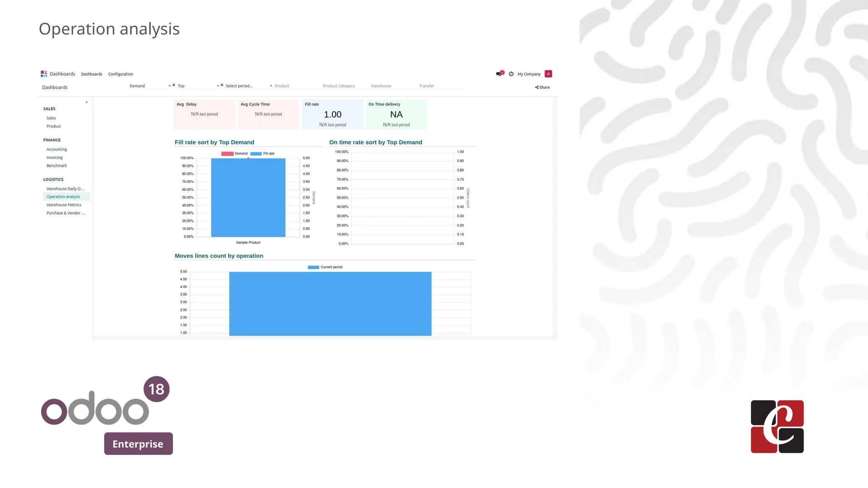The height and width of the screenshot is (488, 868).
Task: Open the Benchmark dashboard
Action: pyautogui.click(x=57, y=166)
